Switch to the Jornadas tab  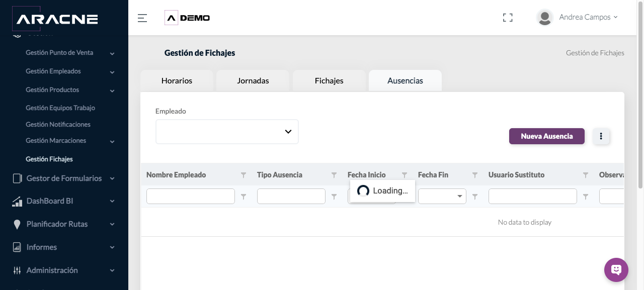coord(253,80)
